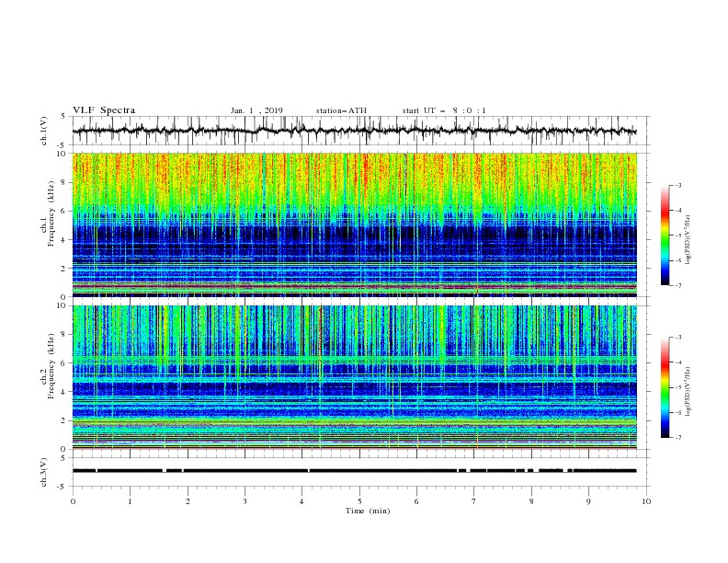The image size is (728, 563).
Task: Click time axis tick label "1"
Action: coord(130,501)
